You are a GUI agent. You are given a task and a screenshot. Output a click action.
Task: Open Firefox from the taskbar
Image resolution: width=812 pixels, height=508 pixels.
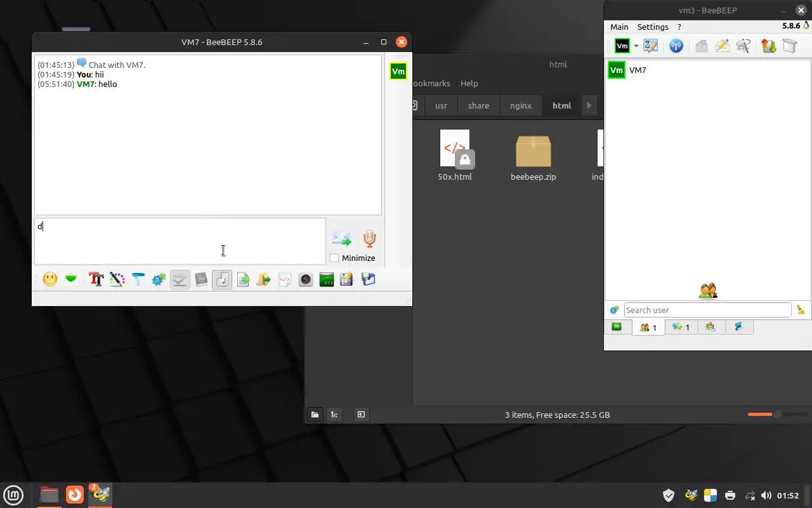tap(75, 494)
